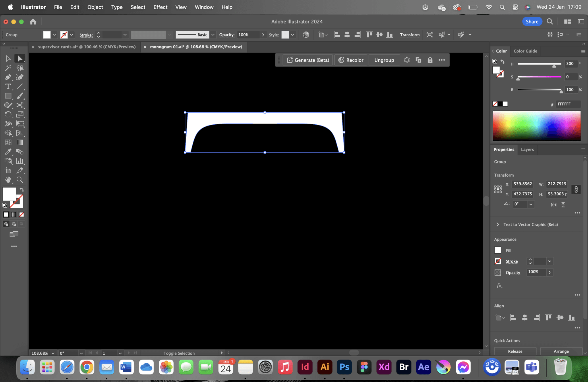588x382 pixels.
Task: Select the Type tool
Action: 8,86
